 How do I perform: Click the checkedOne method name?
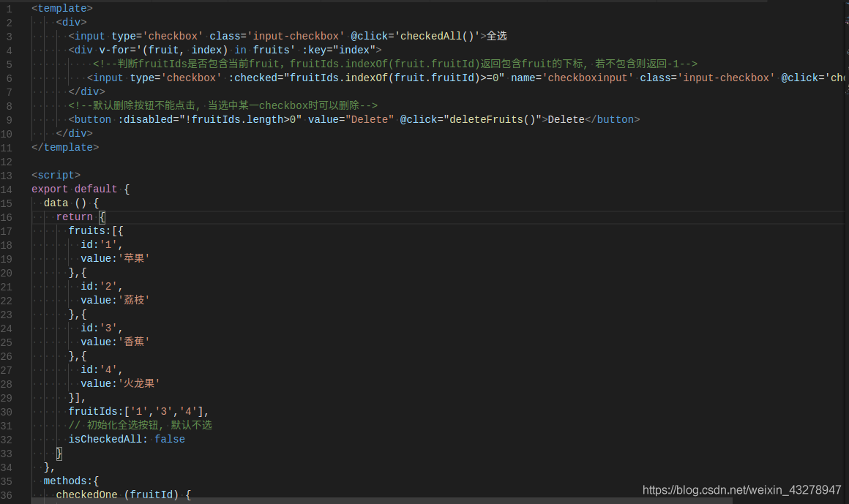click(x=86, y=494)
